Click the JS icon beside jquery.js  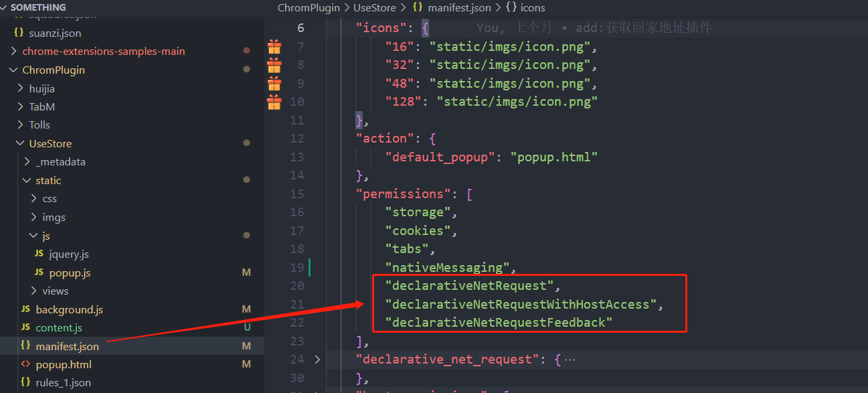(x=39, y=254)
